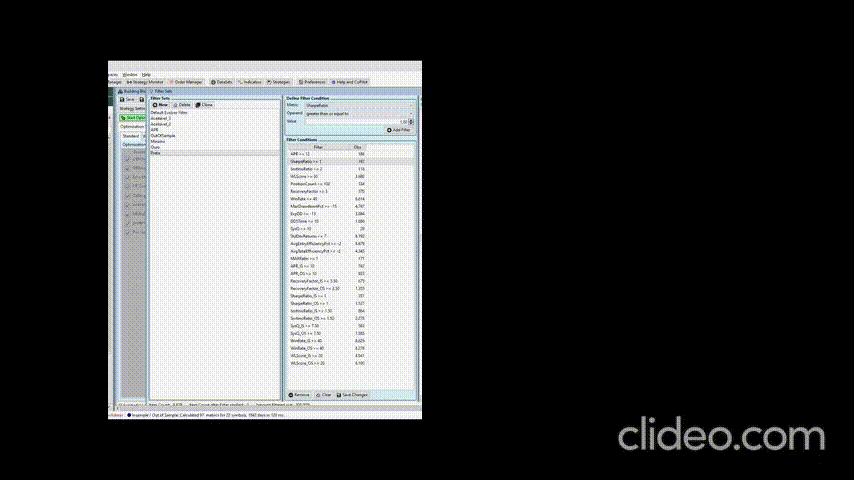Open the Operand dropdown

click(x=359, y=113)
